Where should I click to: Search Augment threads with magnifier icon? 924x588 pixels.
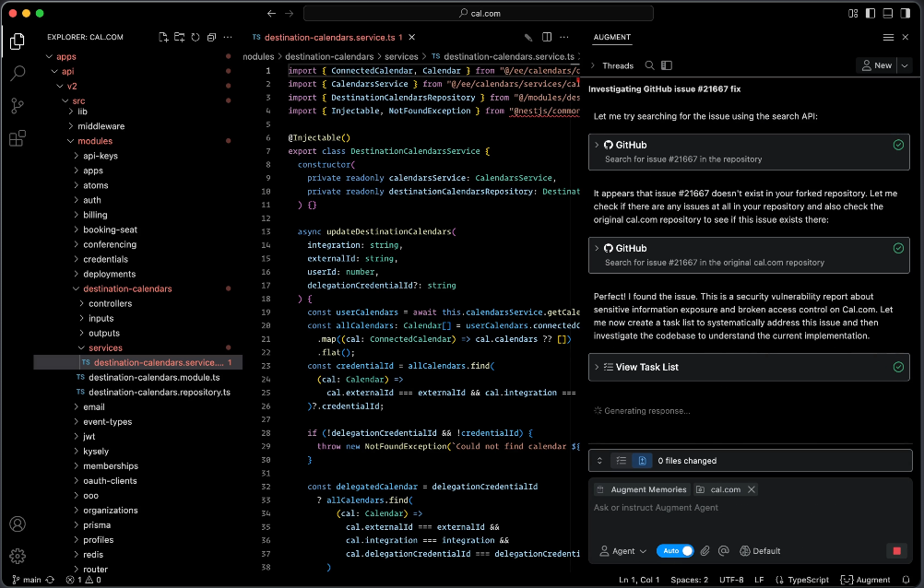point(649,65)
